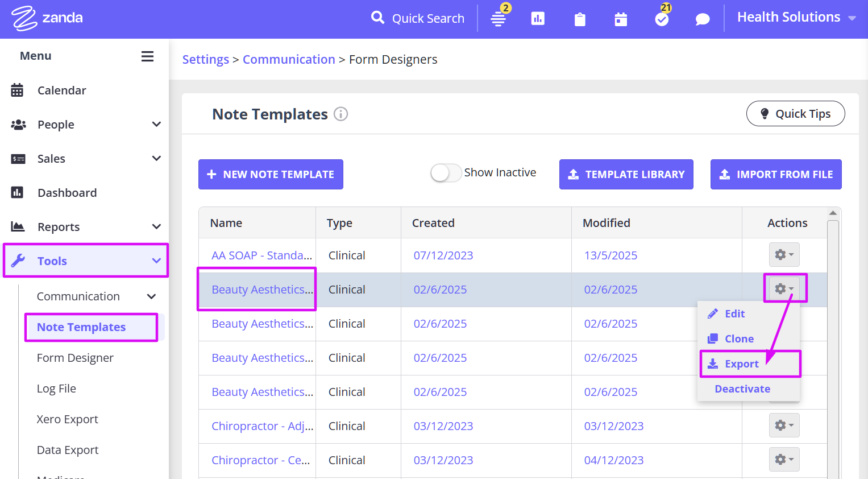Open the Settings breadcrumb link
868x479 pixels.
pyautogui.click(x=206, y=59)
